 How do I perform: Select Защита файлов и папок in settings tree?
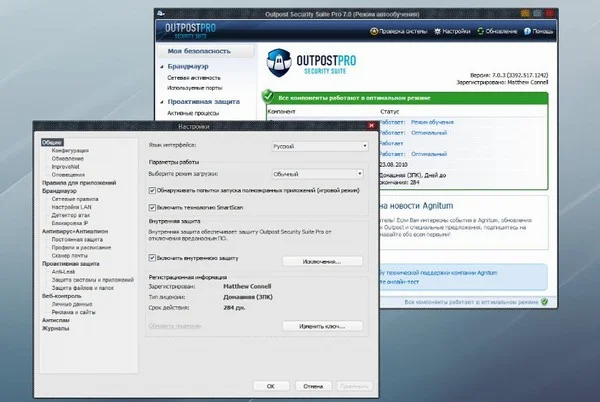[83, 288]
